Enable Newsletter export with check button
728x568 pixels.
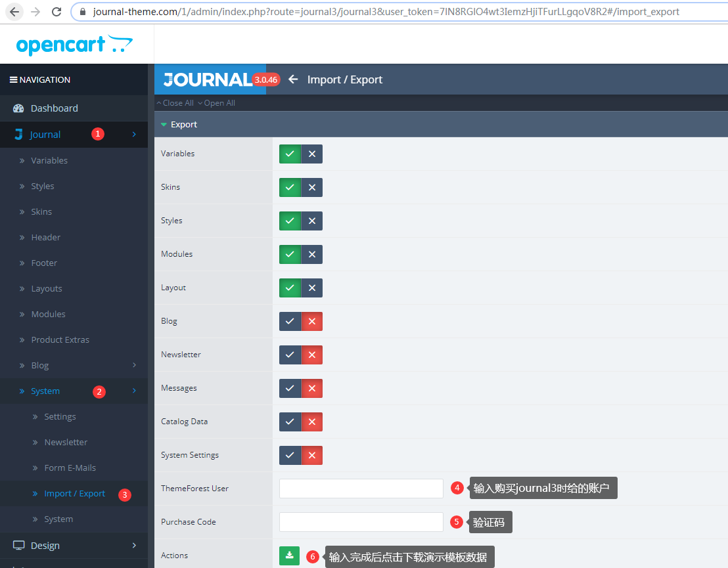point(290,355)
